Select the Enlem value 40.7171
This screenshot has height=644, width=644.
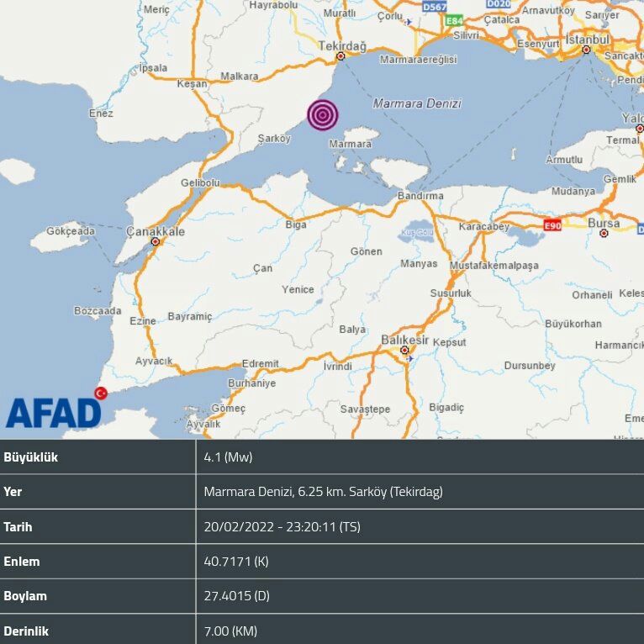pyautogui.click(x=236, y=562)
